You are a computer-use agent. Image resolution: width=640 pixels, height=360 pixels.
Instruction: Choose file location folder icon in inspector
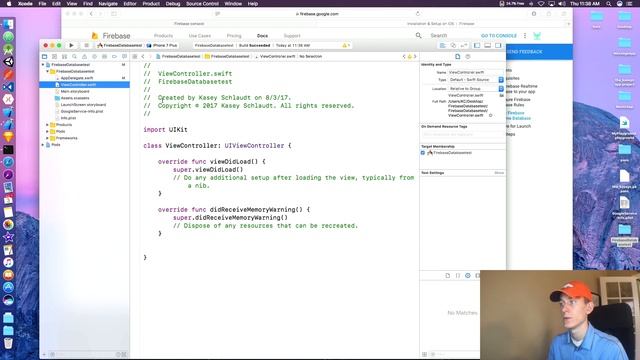[x=502, y=95]
